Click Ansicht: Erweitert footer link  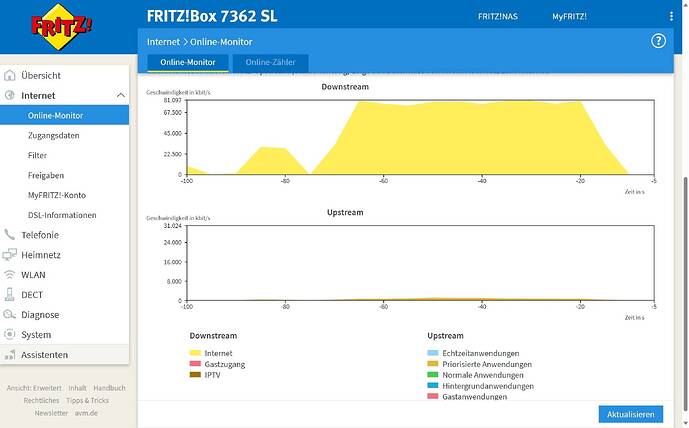(x=34, y=388)
